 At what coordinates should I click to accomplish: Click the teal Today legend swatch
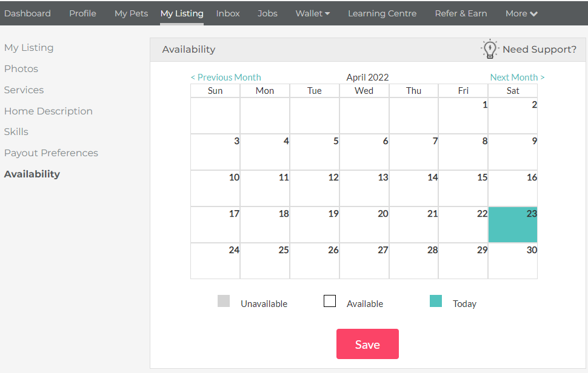(x=436, y=301)
